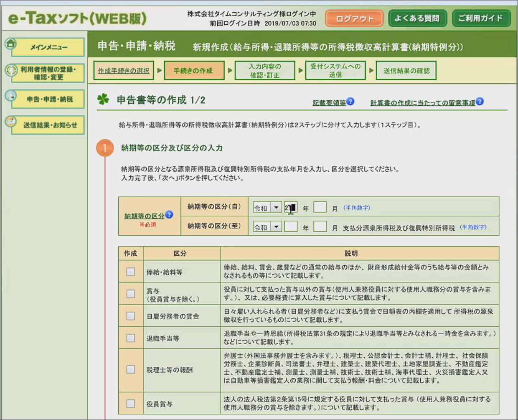518x420 pixels.
Task: Check the 賞与(役員賞与を除く。) checkbox
Action: tap(131, 294)
